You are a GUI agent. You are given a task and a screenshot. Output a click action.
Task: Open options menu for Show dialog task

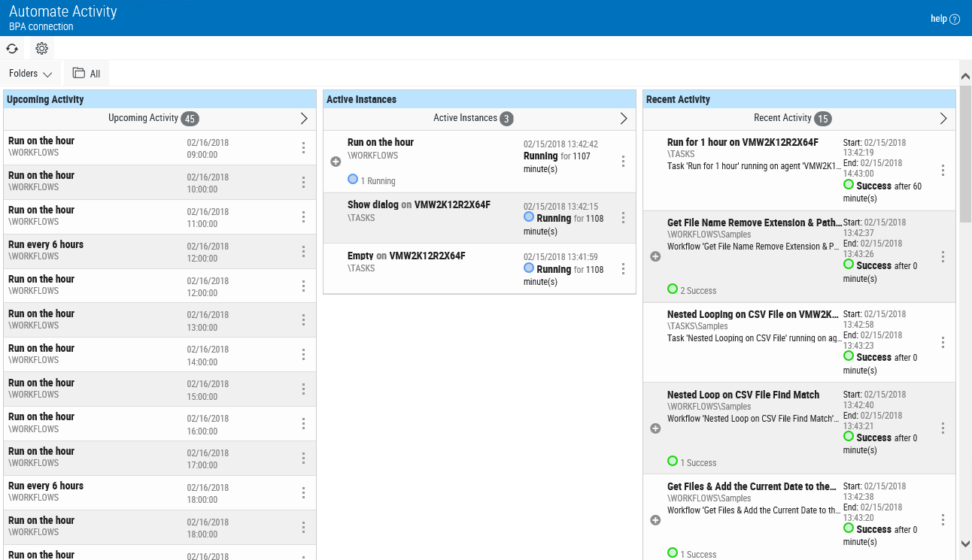pyautogui.click(x=623, y=218)
